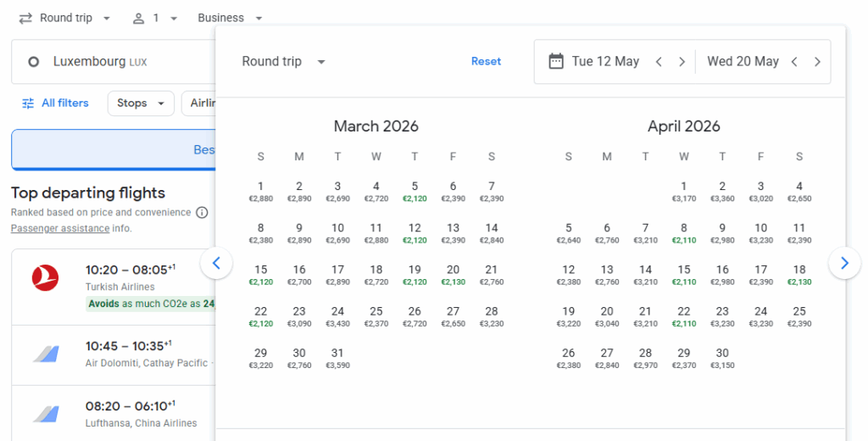The height and width of the screenshot is (441, 868).
Task: Select April 18 priced €2,130
Action: tap(799, 275)
